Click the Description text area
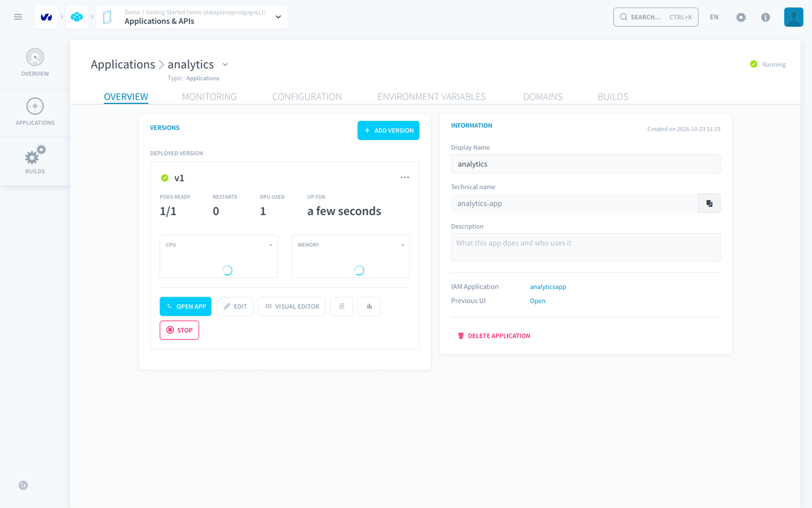This screenshot has width=812, height=508. pos(586,247)
